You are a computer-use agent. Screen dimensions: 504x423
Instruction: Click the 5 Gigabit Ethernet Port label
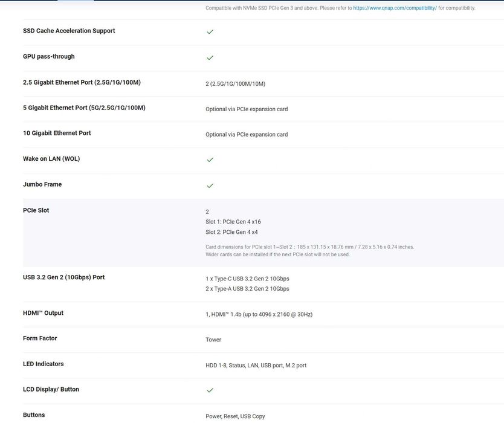84,108
